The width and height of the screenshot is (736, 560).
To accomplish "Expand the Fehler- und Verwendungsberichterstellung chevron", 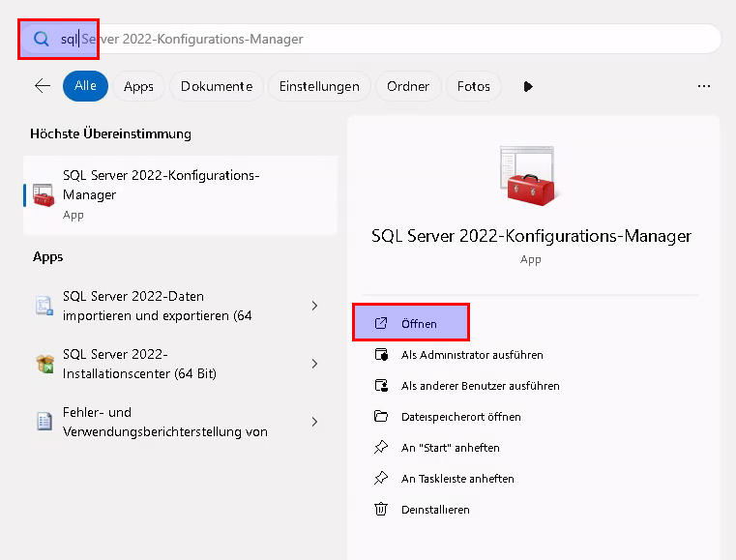I will pyautogui.click(x=314, y=422).
